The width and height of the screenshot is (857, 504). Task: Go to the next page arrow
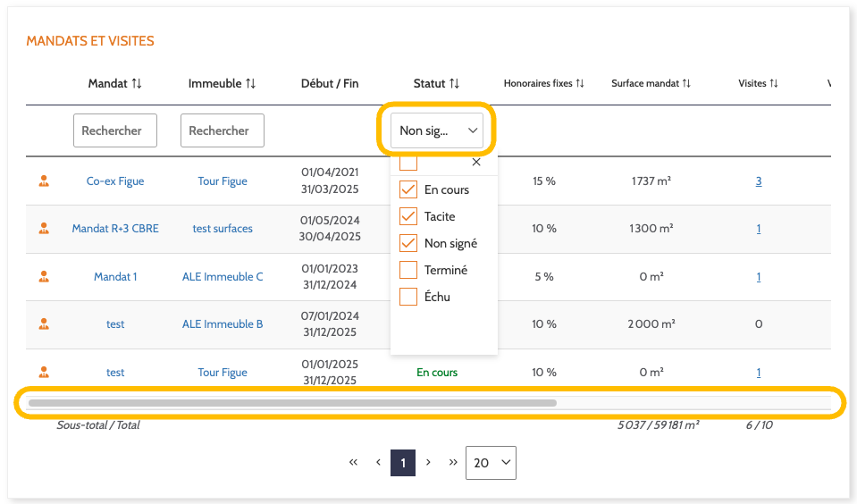click(x=428, y=463)
